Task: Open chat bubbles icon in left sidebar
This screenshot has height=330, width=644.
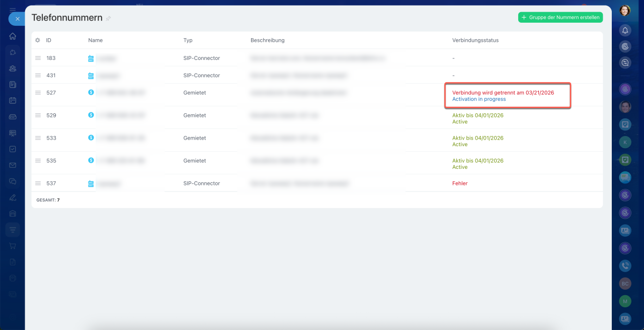Action: [13, 181]
